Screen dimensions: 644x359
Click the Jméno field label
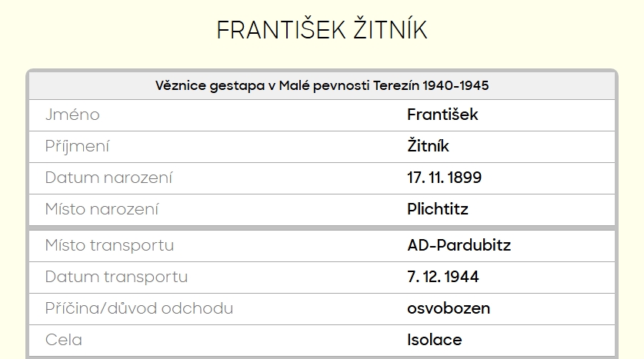pos(72,115)
